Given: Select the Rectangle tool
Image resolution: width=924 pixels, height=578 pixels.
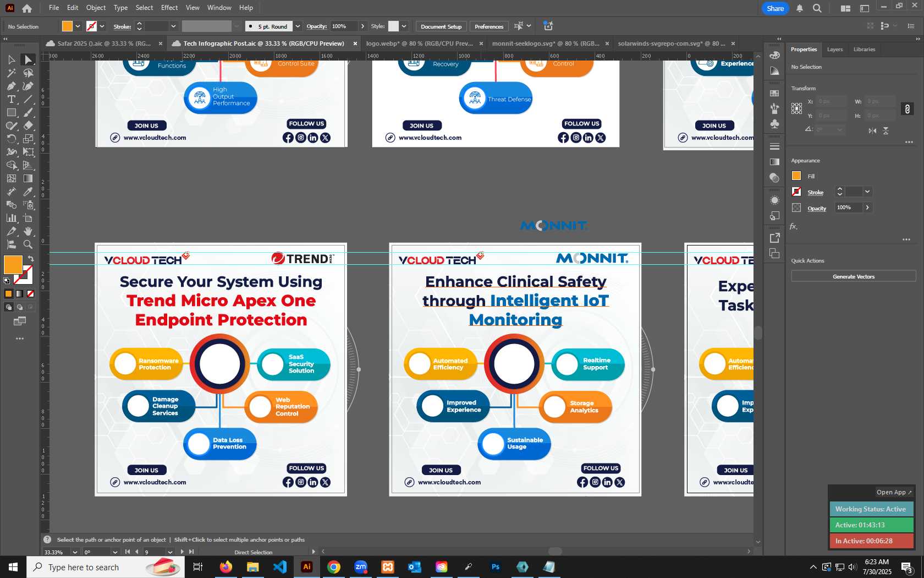Looking at the screenshot, I should 11,112.
